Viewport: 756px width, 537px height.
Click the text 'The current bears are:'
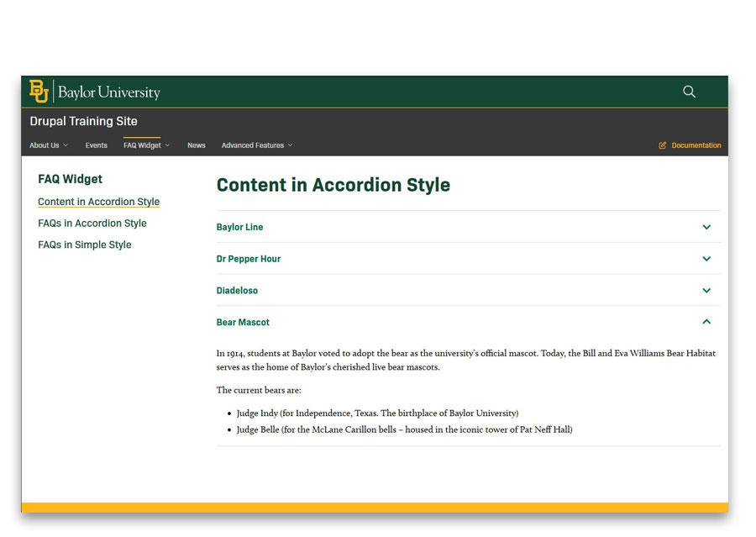[x=259, y=390]
